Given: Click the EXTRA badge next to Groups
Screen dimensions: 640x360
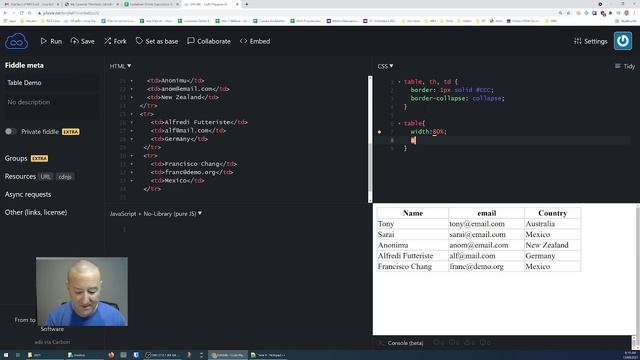Looking at the screenshot, I should pos(40,158).
